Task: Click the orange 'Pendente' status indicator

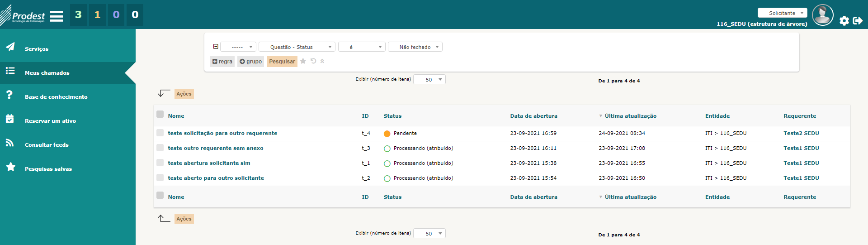Action: (387, 134)
